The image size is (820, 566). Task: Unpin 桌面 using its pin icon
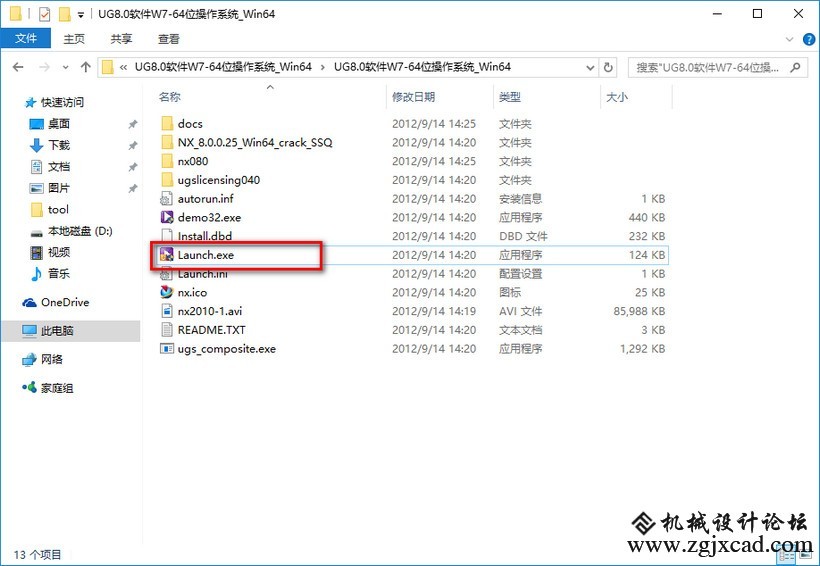click(x=133, y=124)
